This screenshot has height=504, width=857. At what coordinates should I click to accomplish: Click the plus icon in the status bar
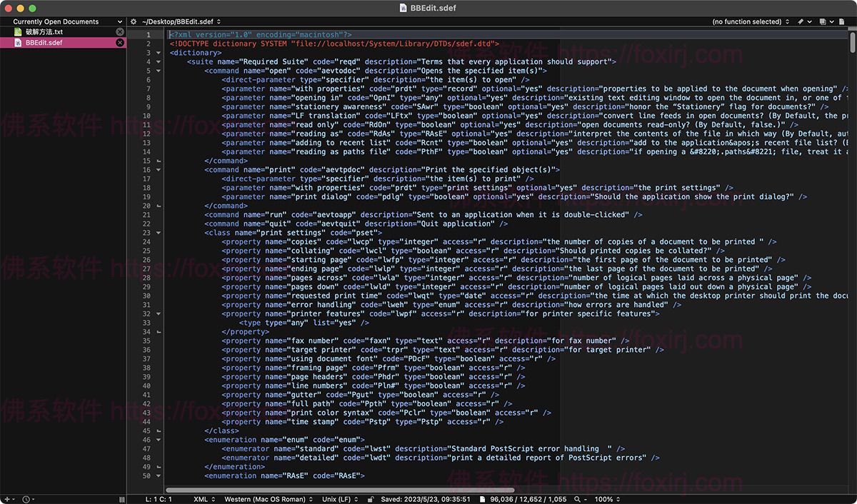click(7, 499)
